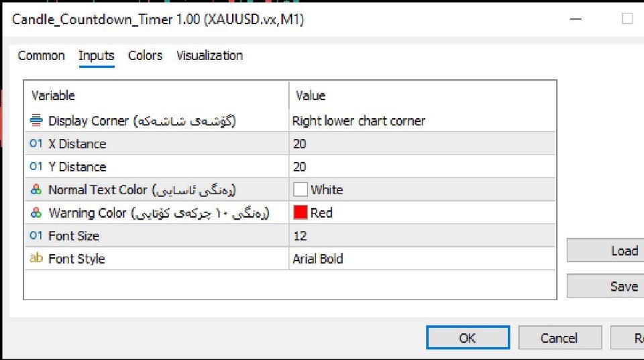Click the color icon beside Warning Color
This screenshot has height=360, width=644.
[x=36, y=213]
